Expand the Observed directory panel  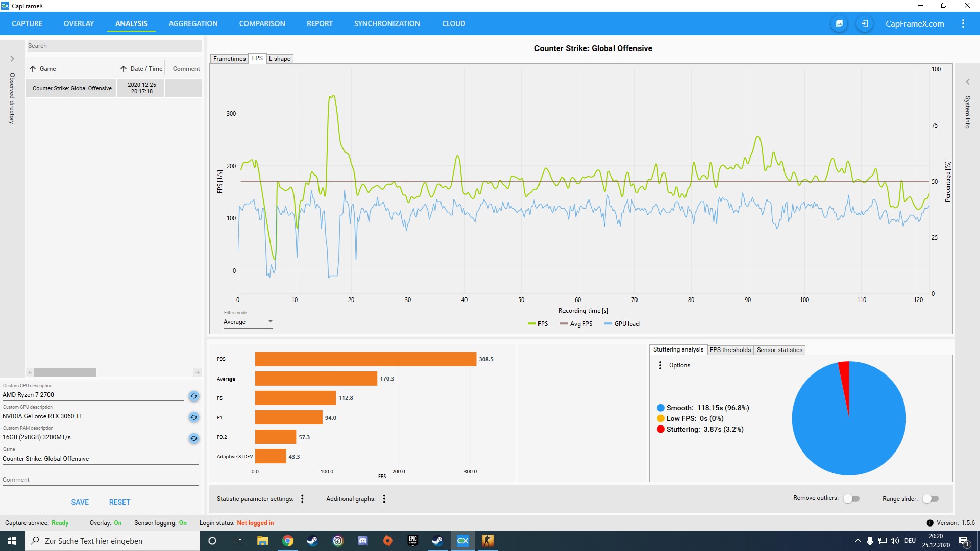[12, 59]
